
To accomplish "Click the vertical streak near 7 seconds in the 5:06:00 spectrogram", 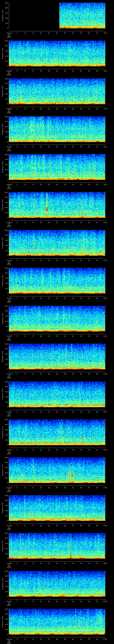I will pos(21,95).
